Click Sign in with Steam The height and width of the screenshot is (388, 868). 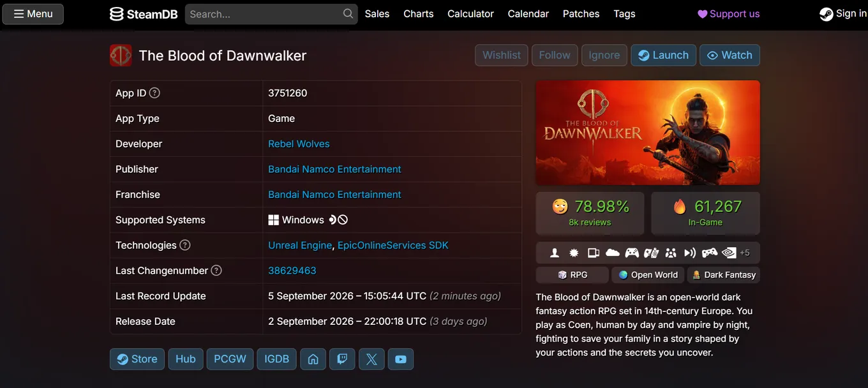tap(843, 13)
